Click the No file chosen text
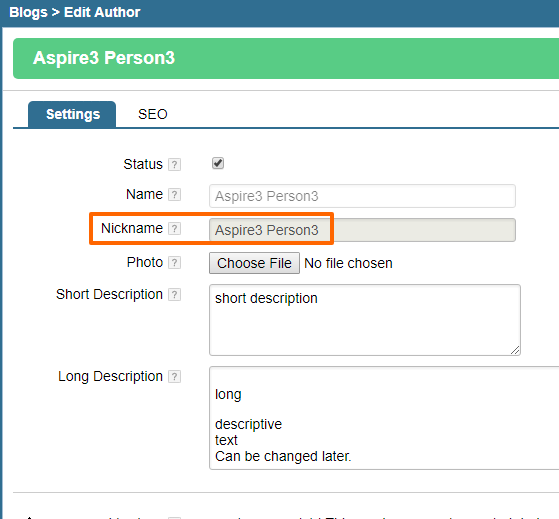 coord(348,263)
